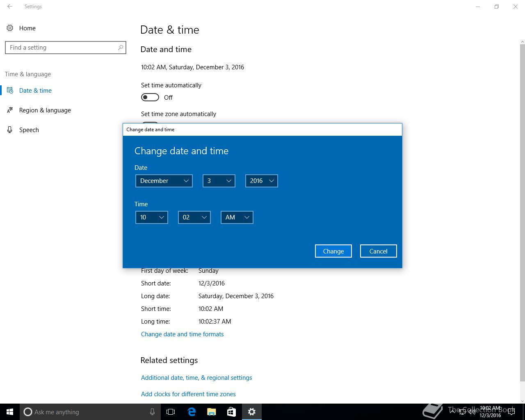The height and width of the screenshot is (420, 525).
Task: Click the scrollbar up arrow in Settings
Action: 522,42
